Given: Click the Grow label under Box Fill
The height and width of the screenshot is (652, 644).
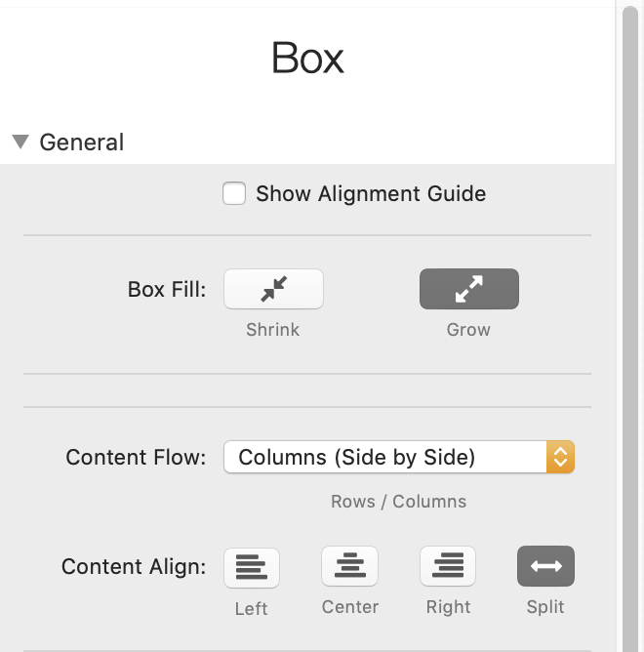Looking at the screenshot, I should pos(468,330).
